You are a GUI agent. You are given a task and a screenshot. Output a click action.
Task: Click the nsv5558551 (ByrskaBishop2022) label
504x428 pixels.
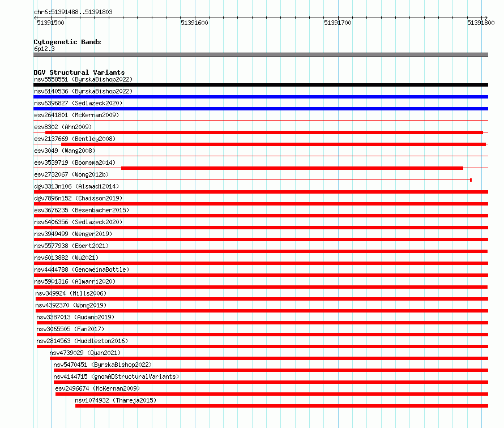[83, 79]
